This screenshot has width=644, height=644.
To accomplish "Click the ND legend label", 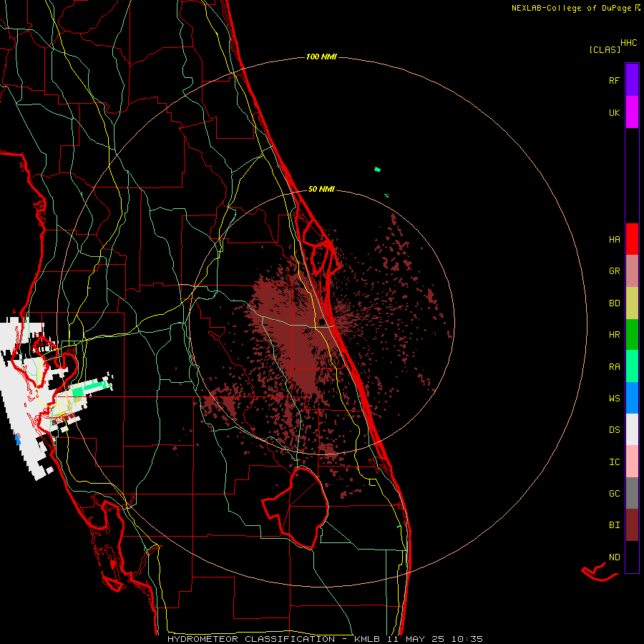I will point(614,557).
